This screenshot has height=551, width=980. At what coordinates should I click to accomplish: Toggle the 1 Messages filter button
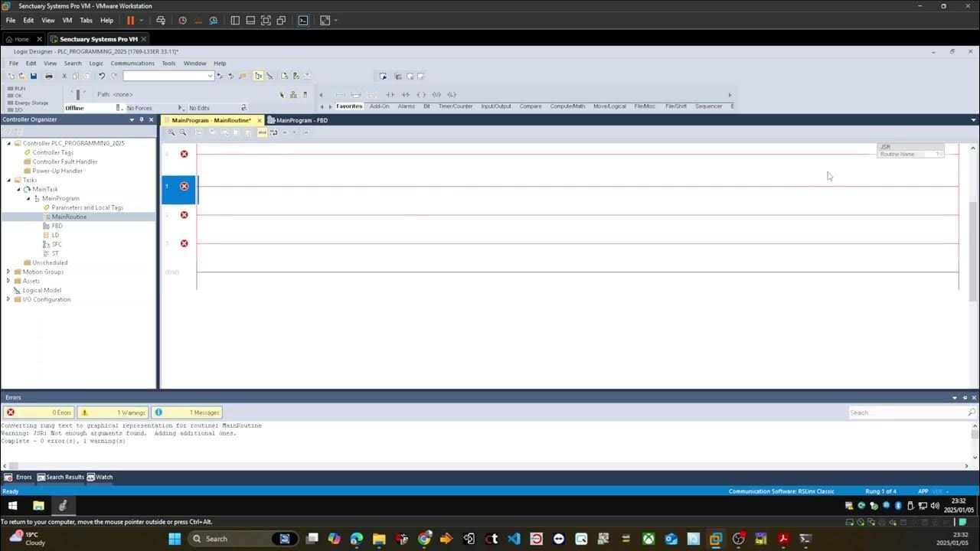pyautogui.click(x=187, y=412)
